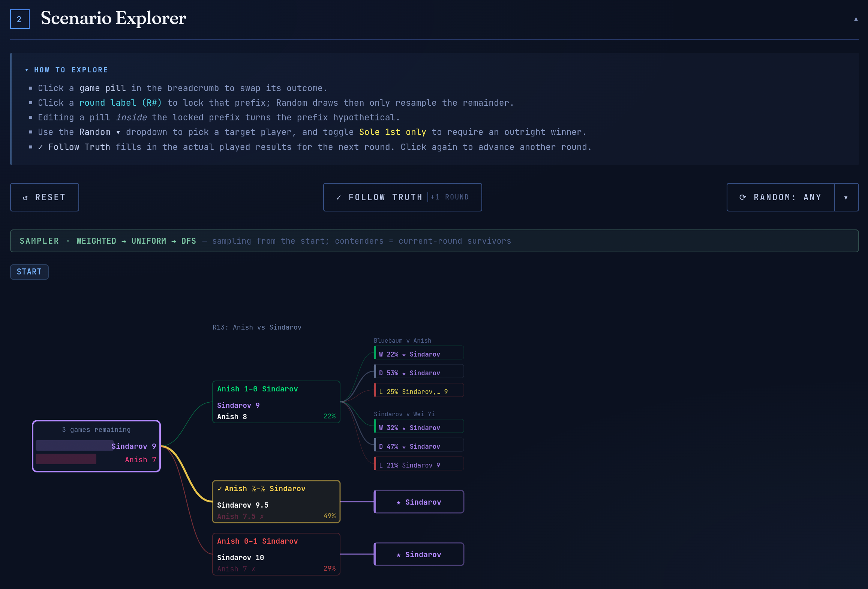
Task: Select the checked Anish ½–½ Sindarov node
Action: pos(276,502)
